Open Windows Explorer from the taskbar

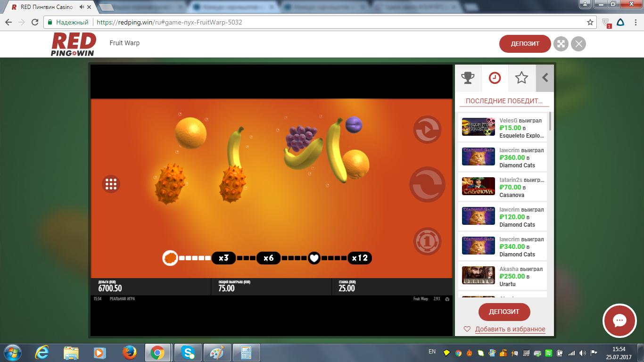point(71,353)
